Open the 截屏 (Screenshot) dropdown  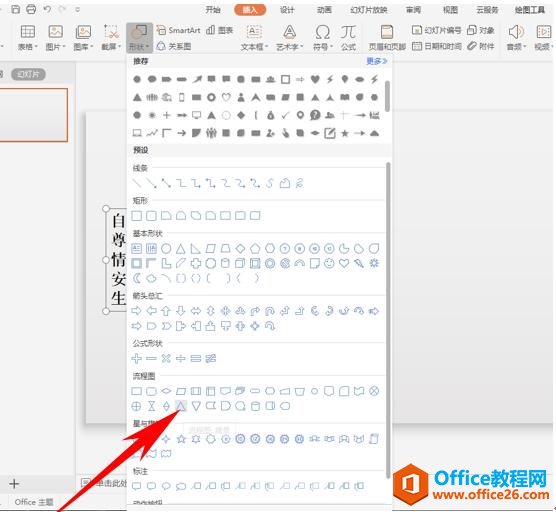click(111, 38)
